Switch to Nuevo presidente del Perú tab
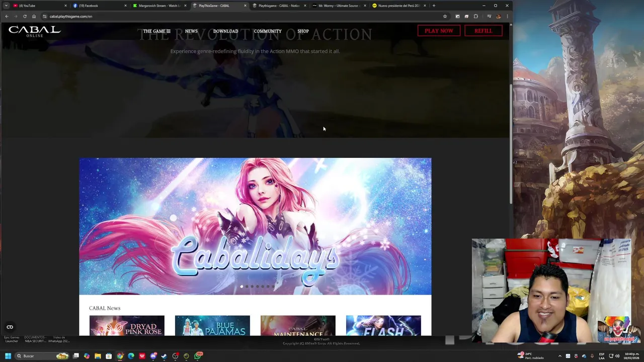 [x=398, y=6]
